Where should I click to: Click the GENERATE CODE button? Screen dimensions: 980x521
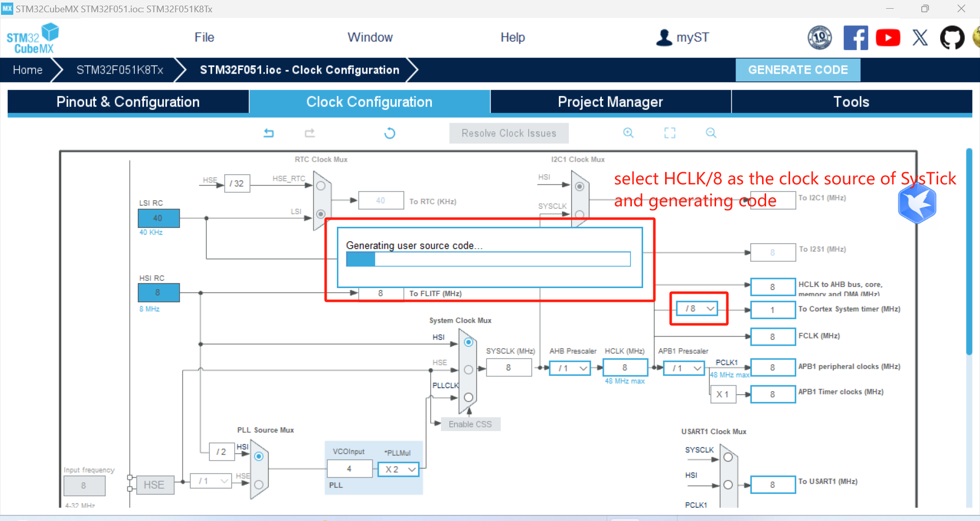tap(798, 69)
